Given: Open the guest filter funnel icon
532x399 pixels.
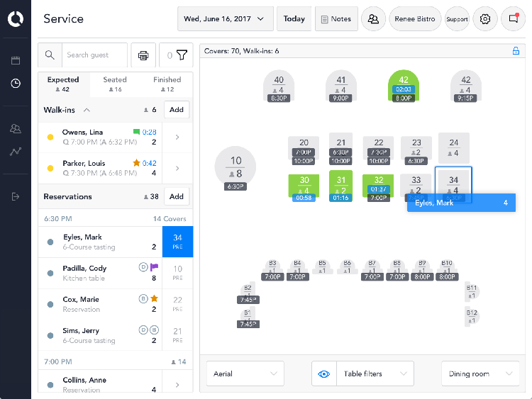Looking at the screenshot, I should 182,55.
